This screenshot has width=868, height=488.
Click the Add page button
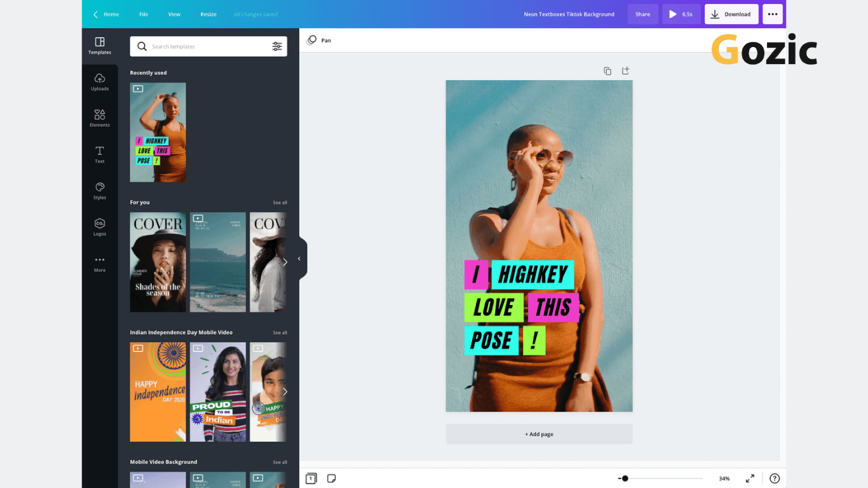(539, 434)
